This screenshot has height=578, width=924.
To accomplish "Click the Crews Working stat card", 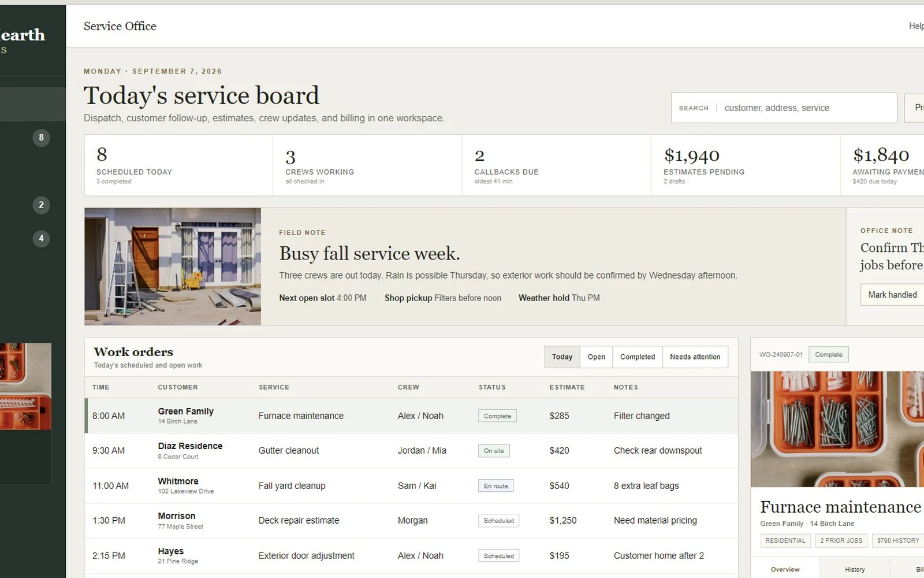I will pos(367,165).
